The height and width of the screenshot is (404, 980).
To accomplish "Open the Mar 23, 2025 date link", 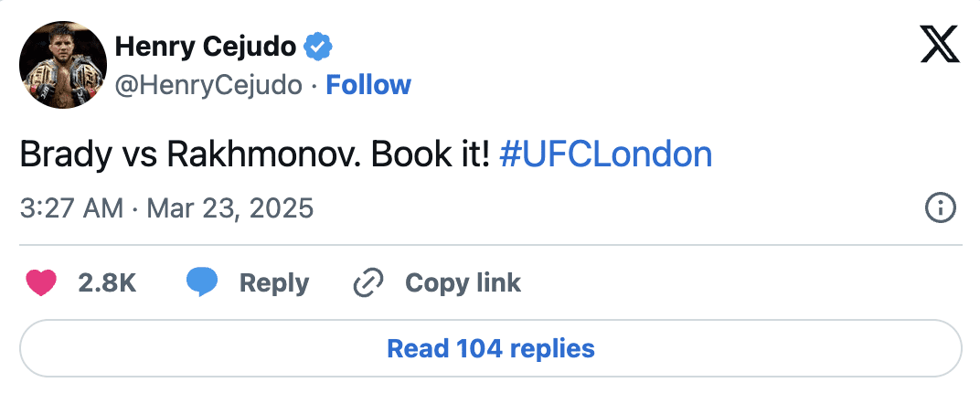I will click(x=230, y=208).
